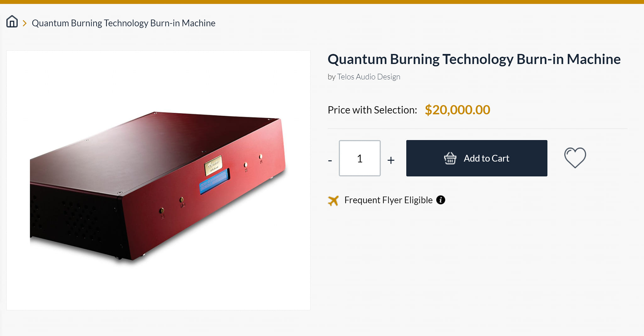The width and height of the screenshot is (644, 336).
Task: Click the Price with Selection label
Action: 372,110
